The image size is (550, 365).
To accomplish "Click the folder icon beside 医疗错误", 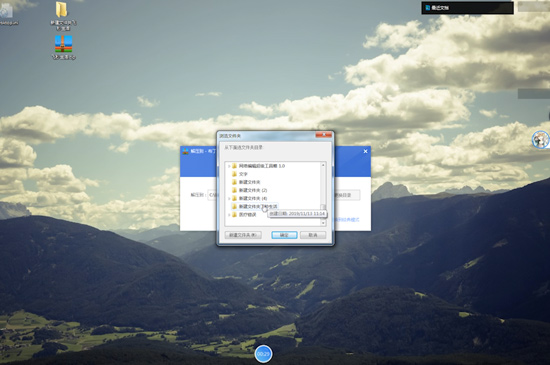I will [235, 215].
